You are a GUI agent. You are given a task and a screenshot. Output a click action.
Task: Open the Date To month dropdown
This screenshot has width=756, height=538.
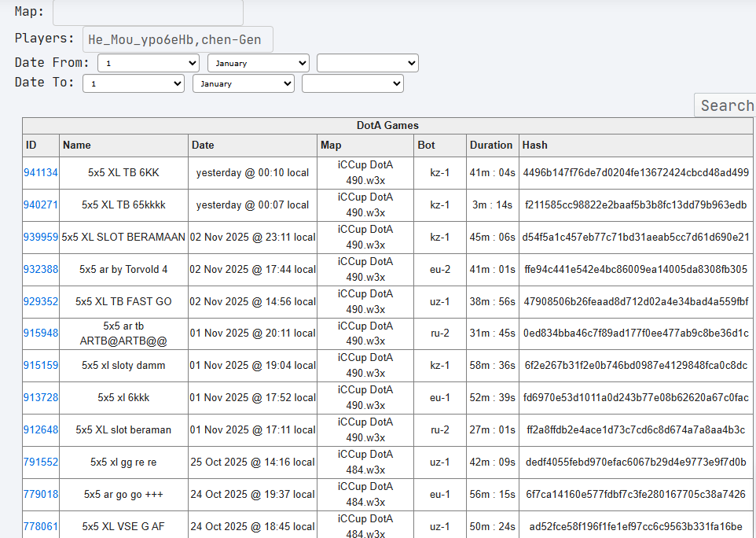pos(244,83)
